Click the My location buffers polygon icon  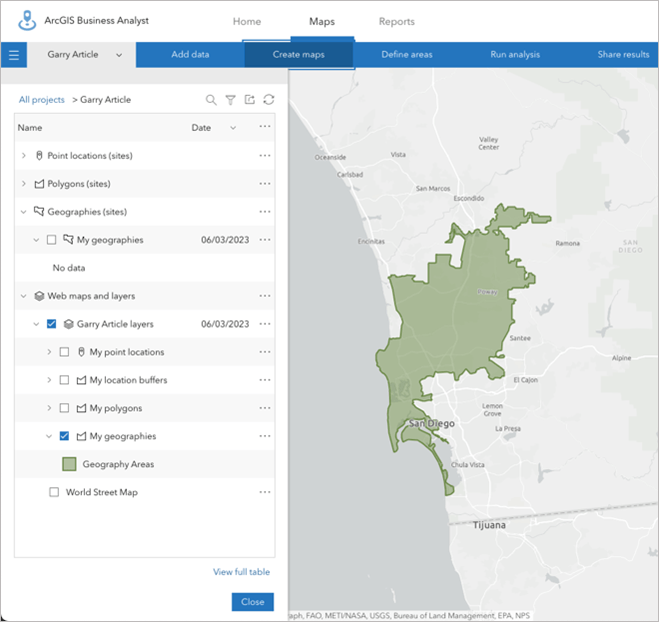[81, 380]
